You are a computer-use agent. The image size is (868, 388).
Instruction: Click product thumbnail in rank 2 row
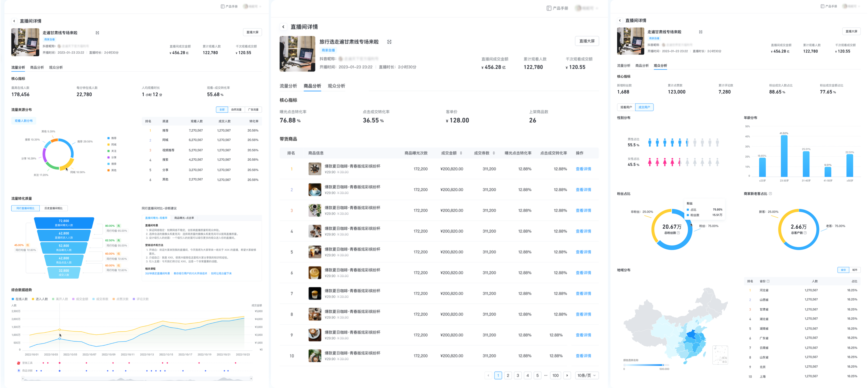(x=315, y=190)
